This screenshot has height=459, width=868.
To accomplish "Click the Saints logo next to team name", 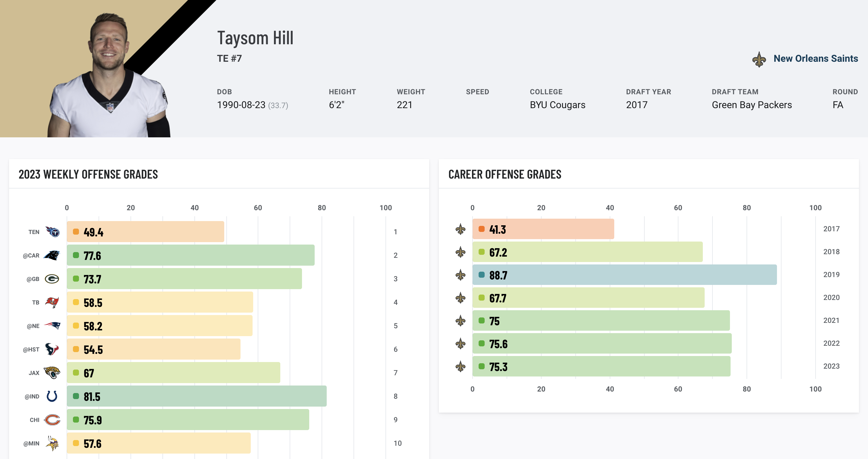I will 759,60.
